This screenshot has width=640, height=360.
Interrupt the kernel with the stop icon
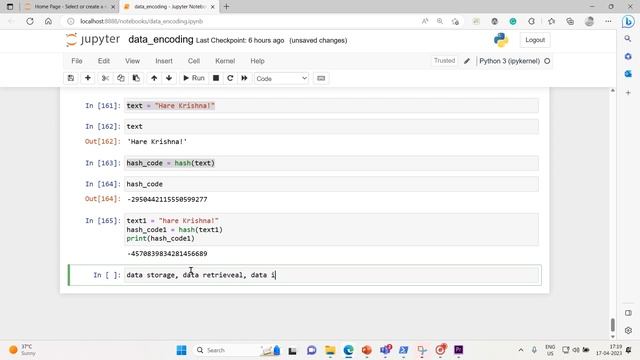click(216, 78)
